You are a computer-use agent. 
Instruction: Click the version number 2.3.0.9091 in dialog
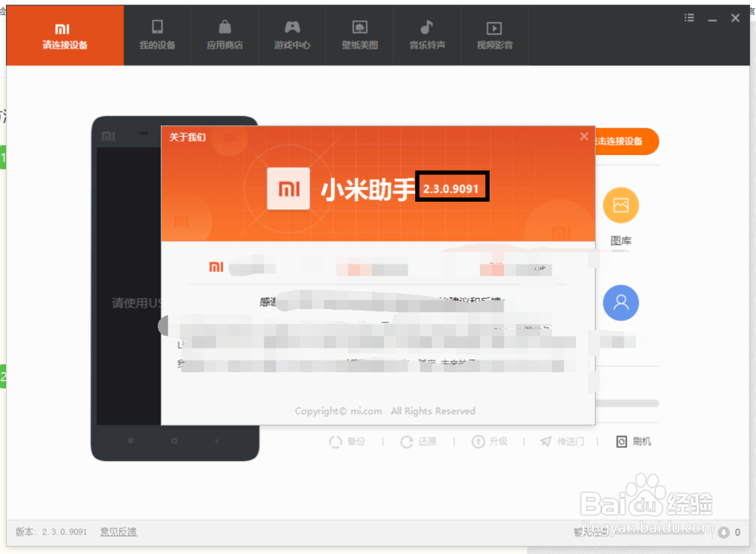click(x=451, y=188)
